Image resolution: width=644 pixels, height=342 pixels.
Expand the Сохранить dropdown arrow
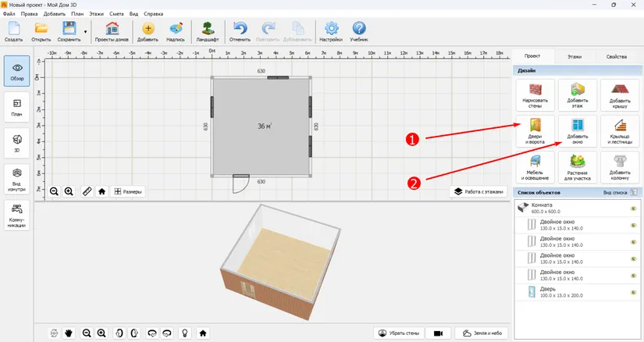tap(85, 32)
